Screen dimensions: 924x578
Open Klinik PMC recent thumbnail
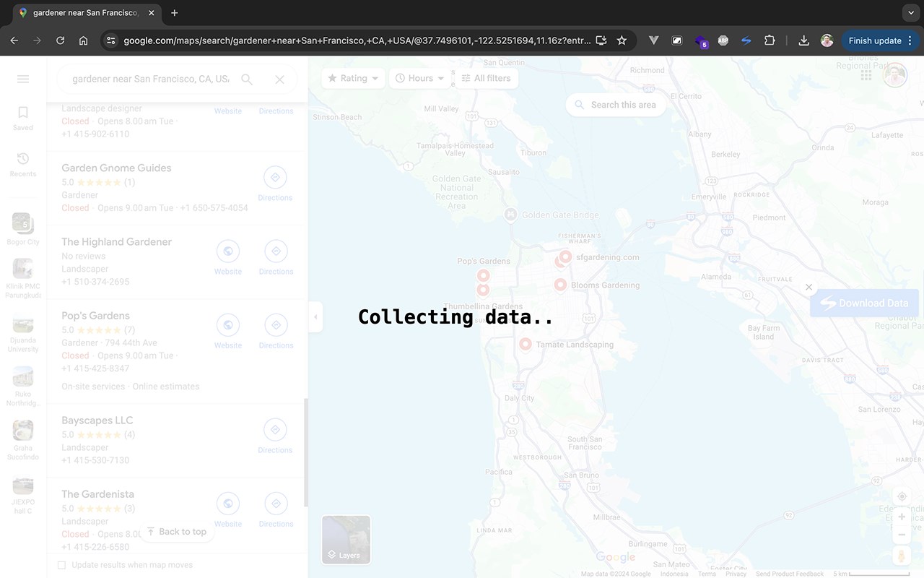22,269
